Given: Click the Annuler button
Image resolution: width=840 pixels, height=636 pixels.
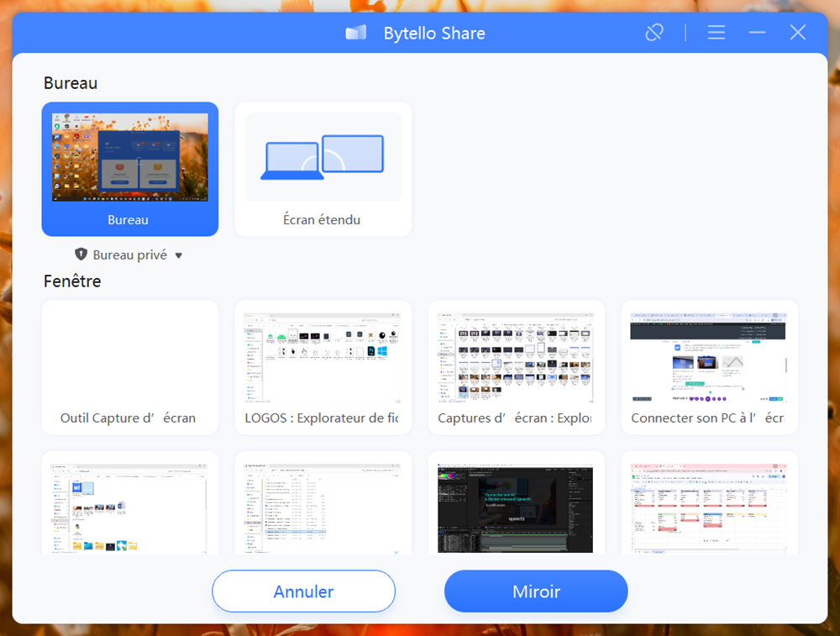Looking at the screenshot, I should coord(303,591).
